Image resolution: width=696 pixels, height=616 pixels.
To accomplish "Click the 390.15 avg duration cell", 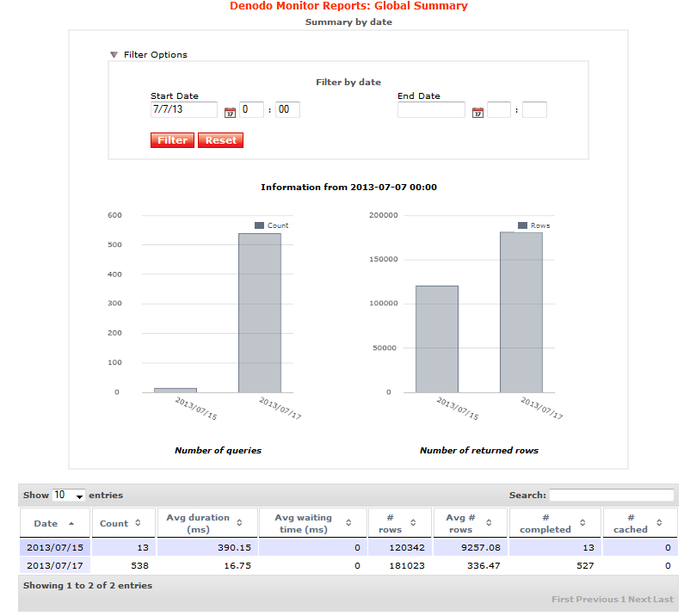I will [x=207, y=547].
